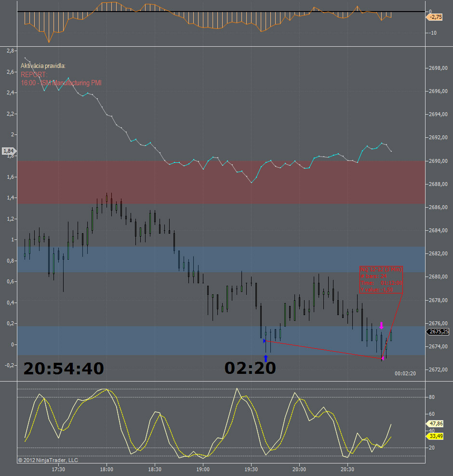453x476 pixels.
Task: Click the 18:30 time axis label
Action: 155,469
